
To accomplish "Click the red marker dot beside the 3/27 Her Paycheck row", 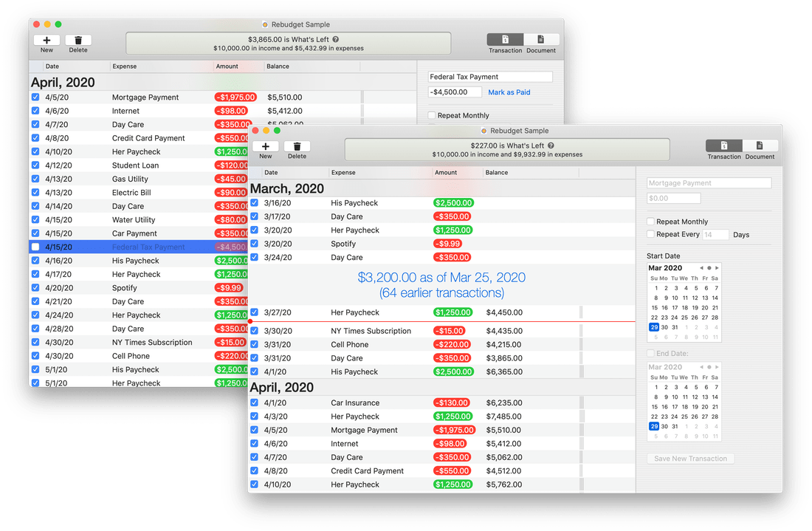I will coord(250,320).
